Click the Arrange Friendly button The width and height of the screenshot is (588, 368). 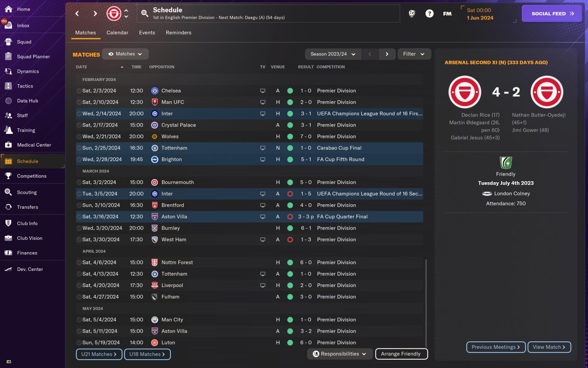[x=401, y=354]
